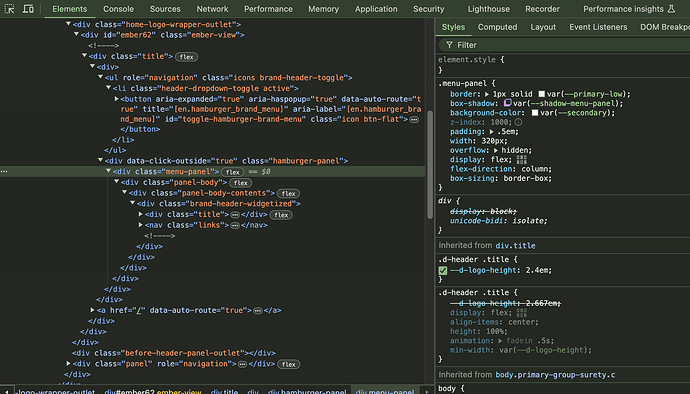The height and width of the screenshot is (394, 690).
Task: Open the Memory tab
Action: coord(323,9)
